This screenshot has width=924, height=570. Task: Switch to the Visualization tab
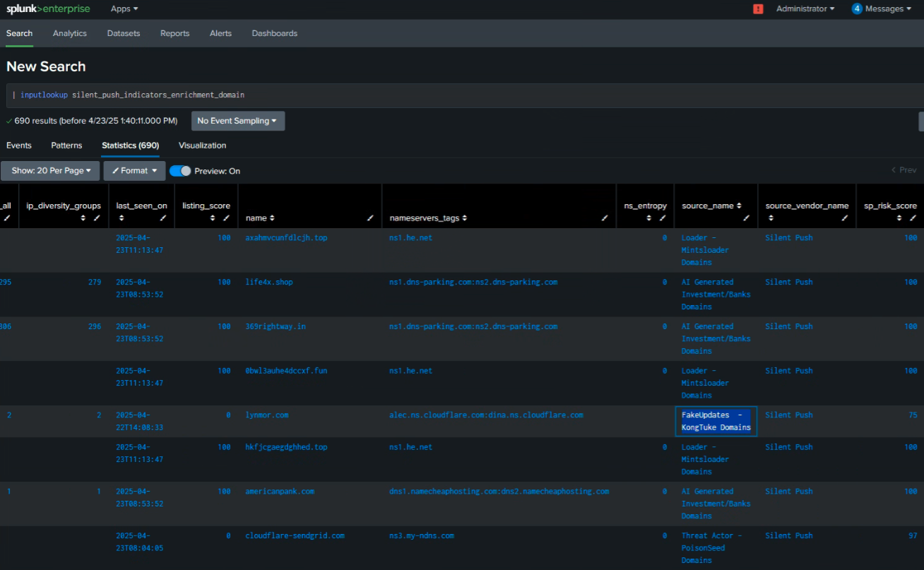coord(203,146)
